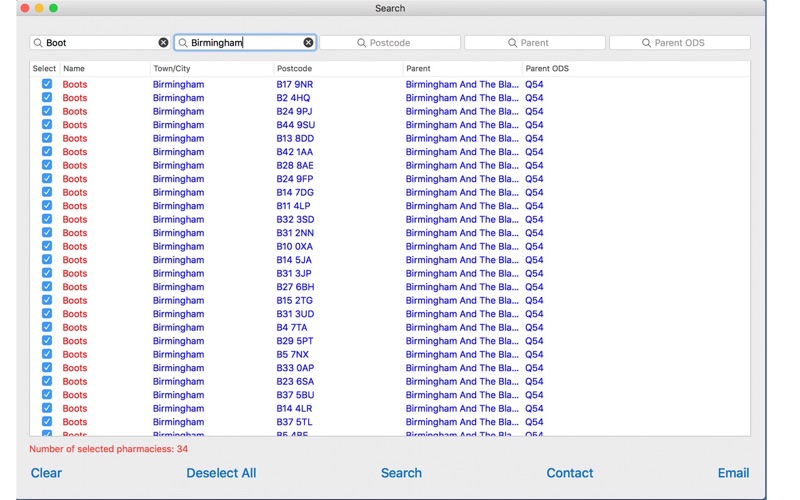The image size is (800, 500).
Task: Select postcode cell B23 6SA
Action: pos(295,382)
